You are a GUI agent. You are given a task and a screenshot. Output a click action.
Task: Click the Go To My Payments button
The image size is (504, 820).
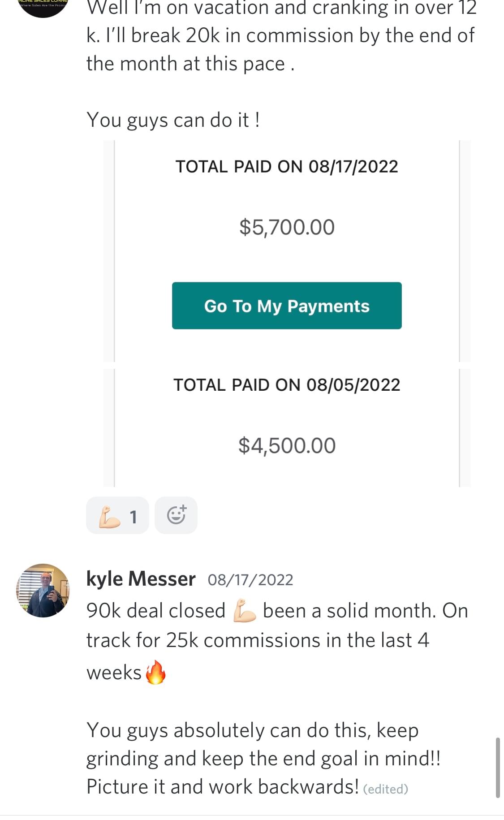[x=287, y=306]
